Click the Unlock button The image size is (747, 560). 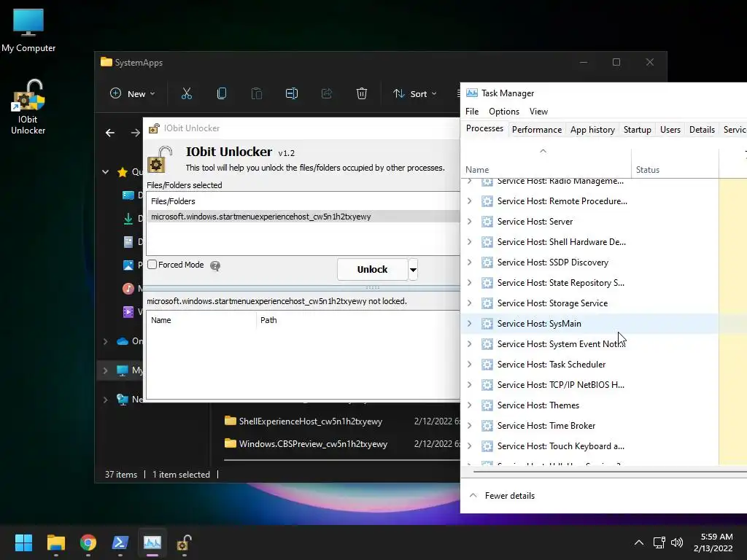click(373, 270)
